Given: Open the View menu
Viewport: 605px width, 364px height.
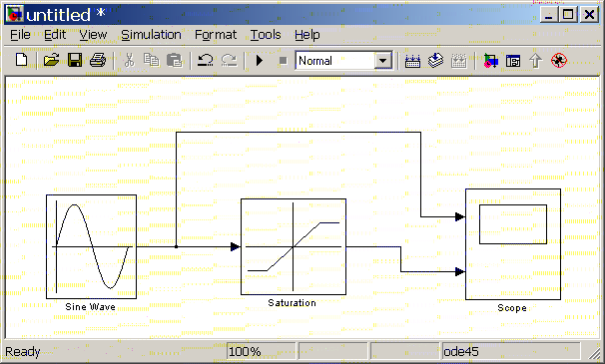Looking at the screenshot, I should point(93,35).
